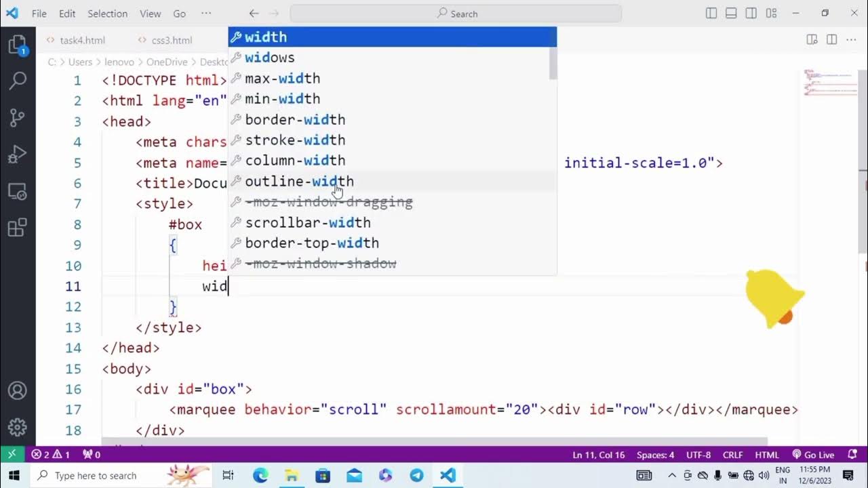Click the taskbar Type here to search box

(x=123, y=476)
